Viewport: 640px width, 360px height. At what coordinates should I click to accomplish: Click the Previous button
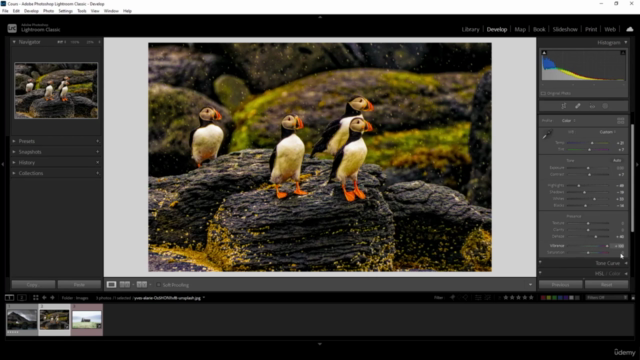pyautogui.click(x=560, y=284)
